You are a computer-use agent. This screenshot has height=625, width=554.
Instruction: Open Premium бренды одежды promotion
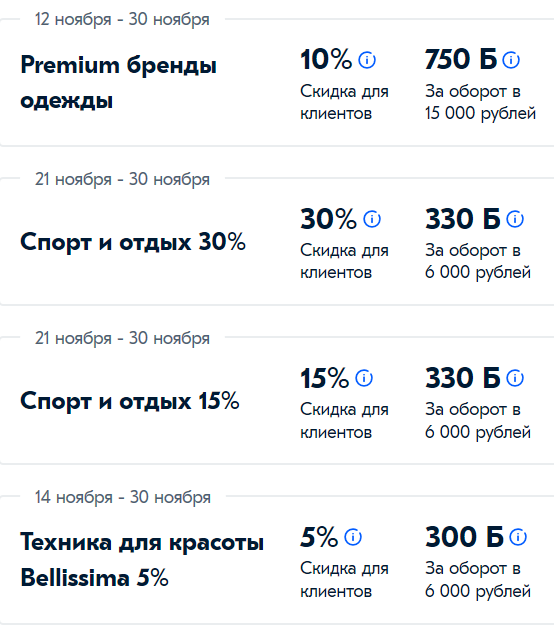tap(118, 83)
